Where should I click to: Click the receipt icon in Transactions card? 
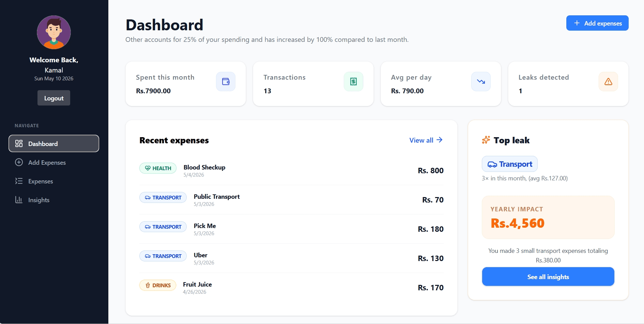tap(353, 81)
